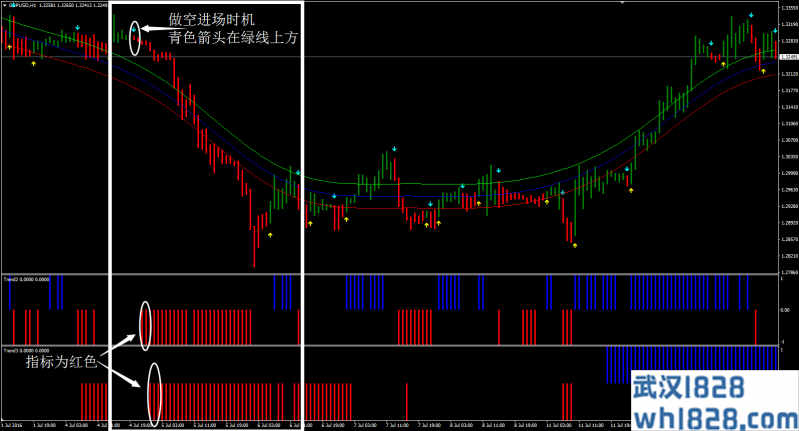Click the 指标为红色 annotation label
Screen dimensions: 799x431
(61, 362)
